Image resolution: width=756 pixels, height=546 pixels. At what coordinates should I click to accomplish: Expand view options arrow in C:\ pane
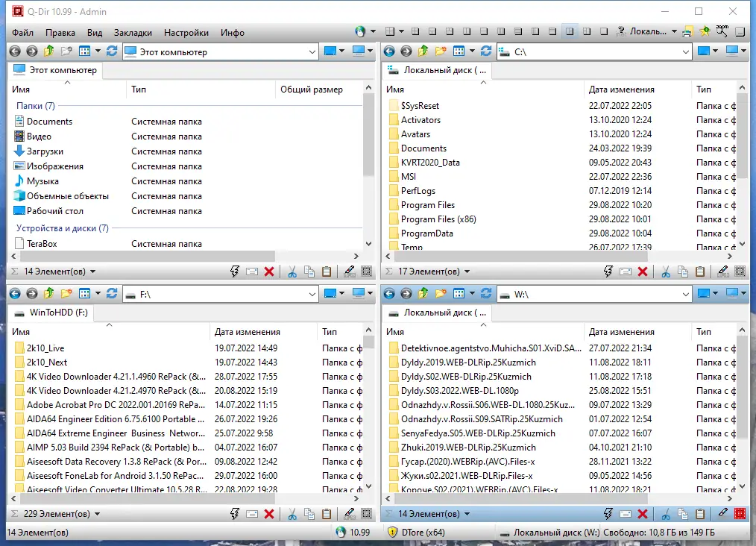[x=472, y=51]
